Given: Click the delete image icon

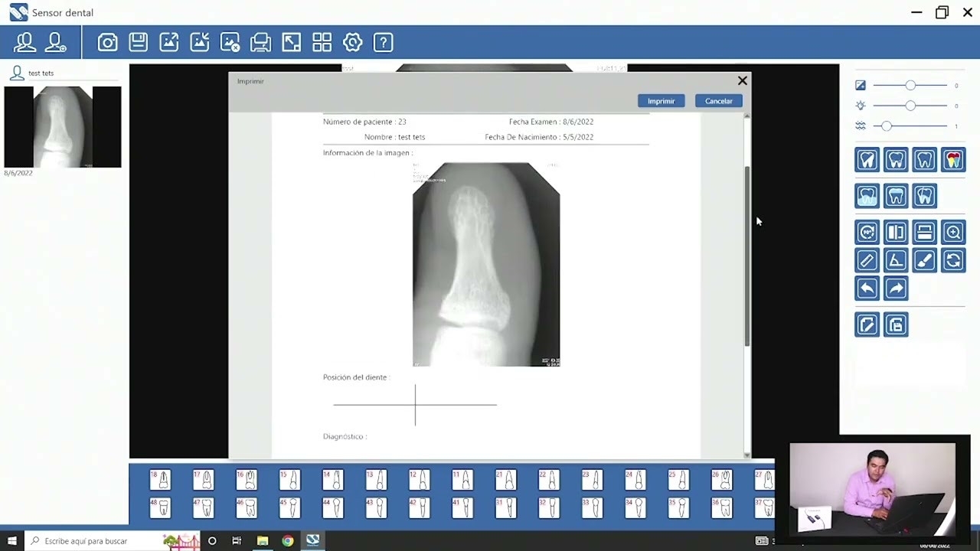Looking at the screenshot, I should pos(230,42).
